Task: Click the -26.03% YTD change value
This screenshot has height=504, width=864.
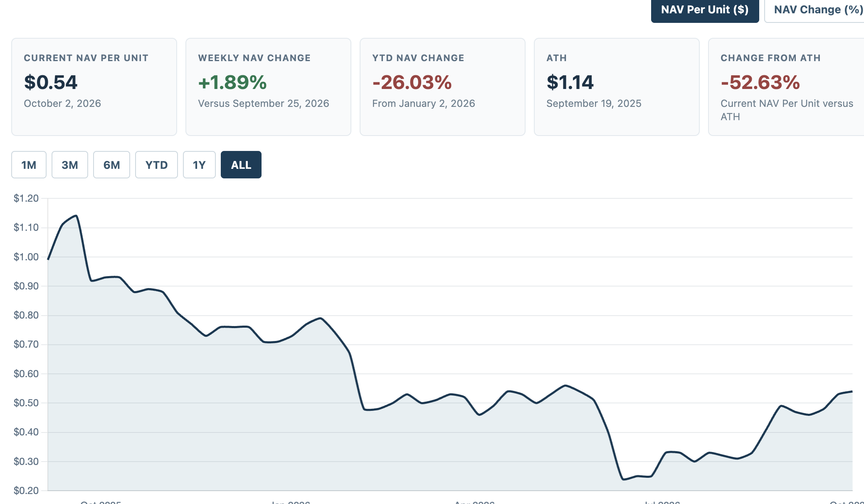Action: coord(412,82)
